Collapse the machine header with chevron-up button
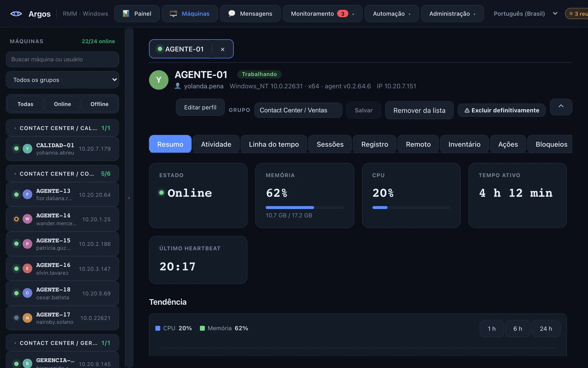The image size is (588, 368). click(x=561, y=107)
